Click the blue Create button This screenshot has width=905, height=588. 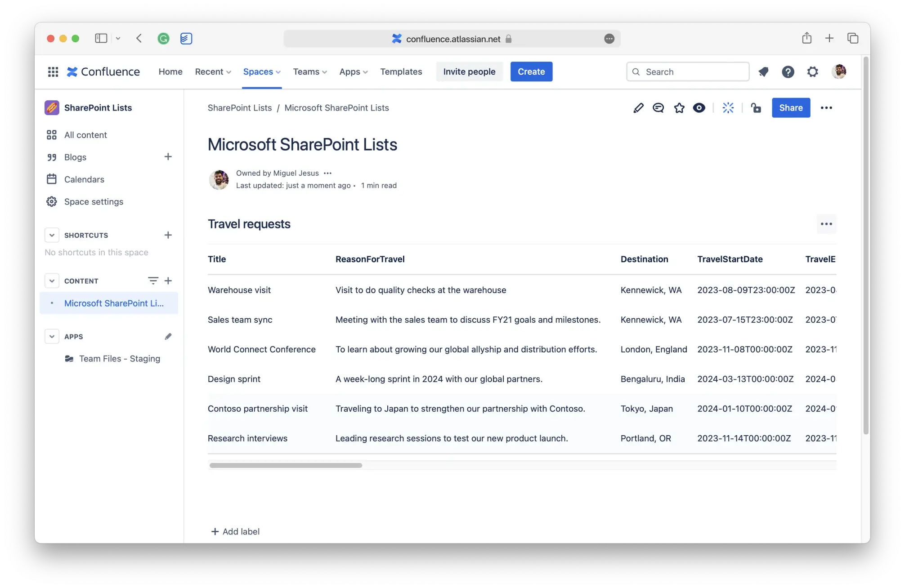pos(531,72)
